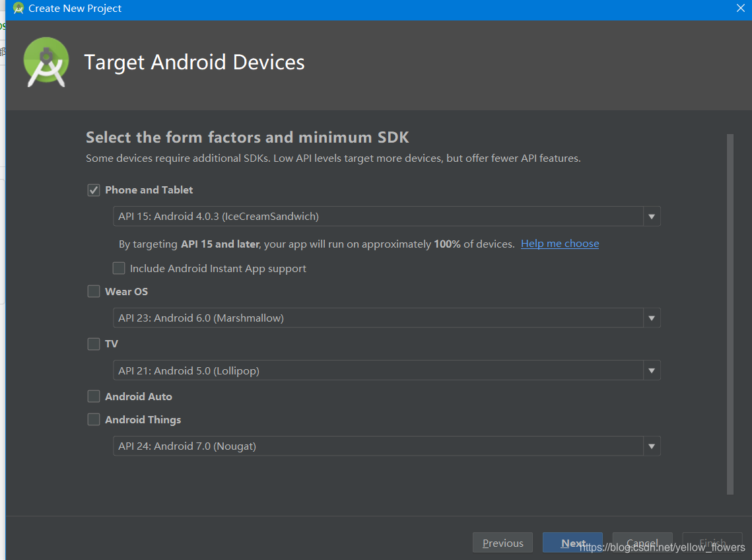Enable Include Android Instant App support
This screenshot has width=752, height=560.
[x=119, y=268]
